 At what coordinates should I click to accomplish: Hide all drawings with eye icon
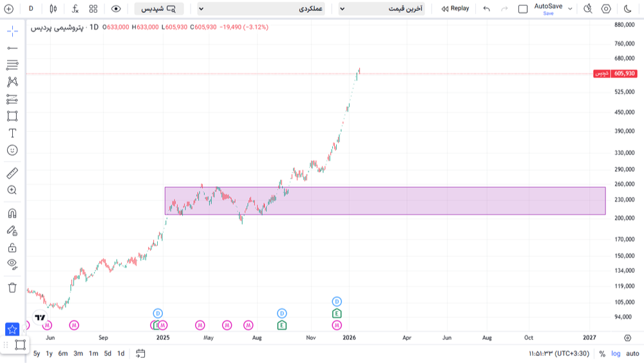12,263
